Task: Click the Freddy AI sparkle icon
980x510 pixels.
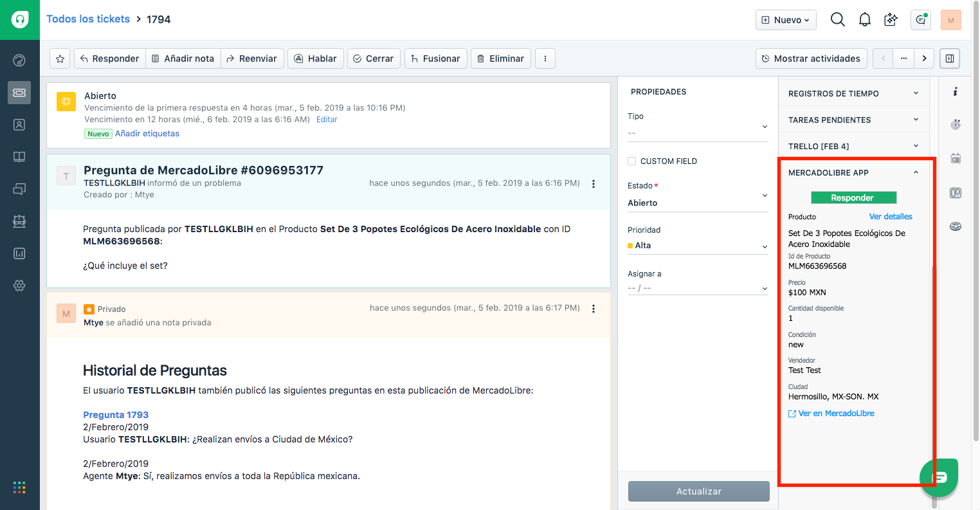Action: (891, 20)
